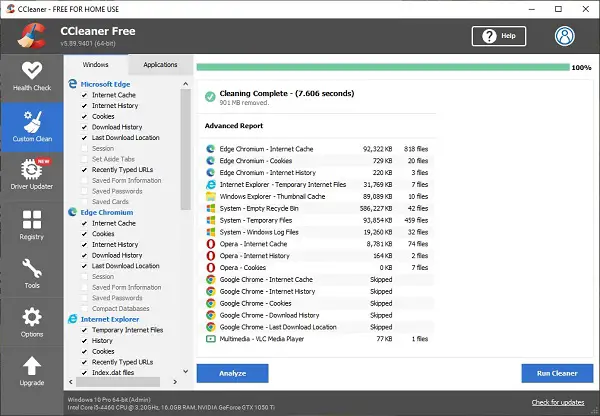The width and height of the screenshot is (600, 416).
Task: Click the tree scroll up arrow
Action: click(186, 84)
